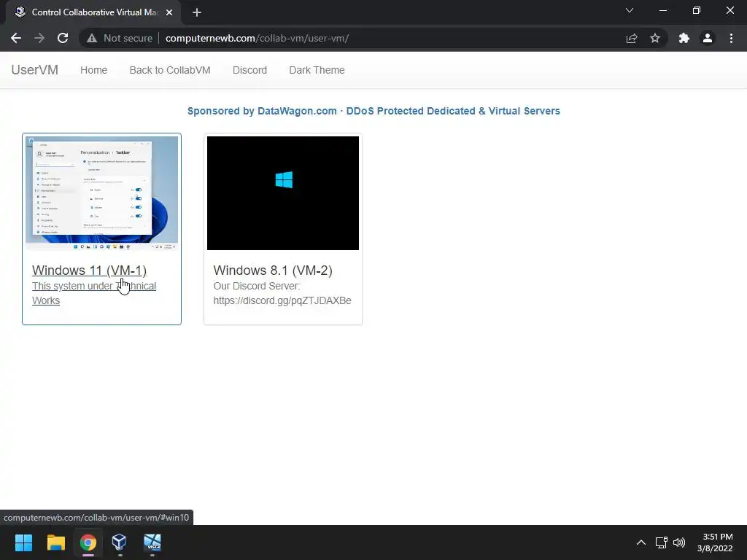Image resolution: width=747 pixels, height=560 pixels.
Task: Open the Discord nav link
Action: click(249, 70)
